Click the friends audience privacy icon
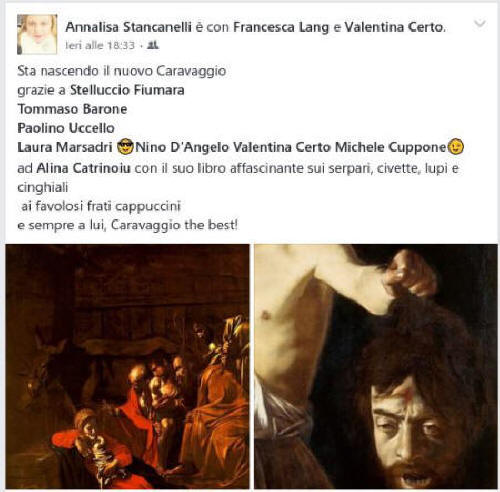This screenshot has height=492, width=500. coord(153,45)
